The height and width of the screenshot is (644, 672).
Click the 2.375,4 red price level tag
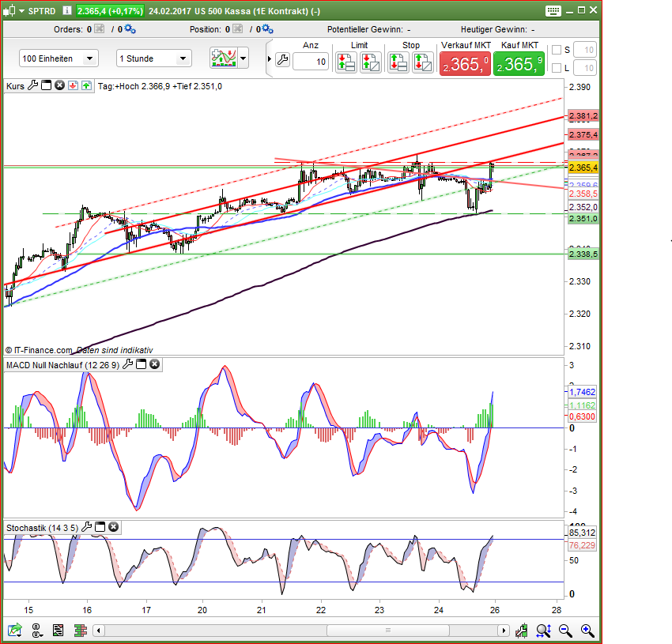click(x=583, y=134)
